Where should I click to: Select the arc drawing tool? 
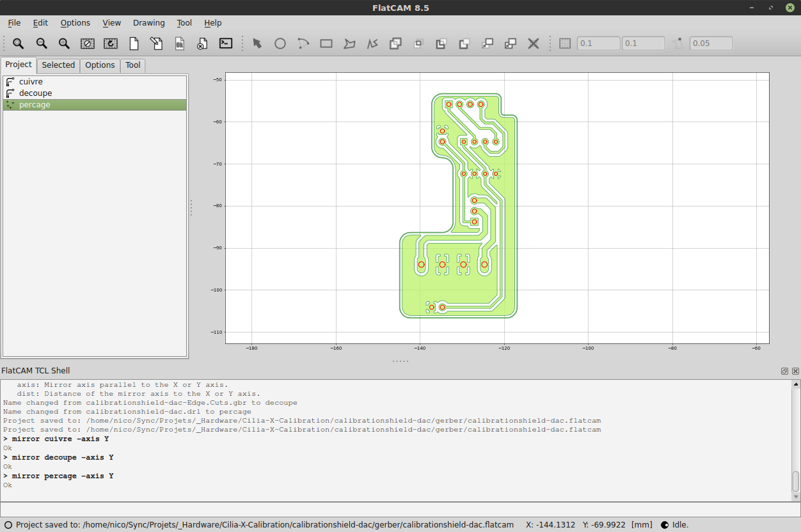point(303,43)
